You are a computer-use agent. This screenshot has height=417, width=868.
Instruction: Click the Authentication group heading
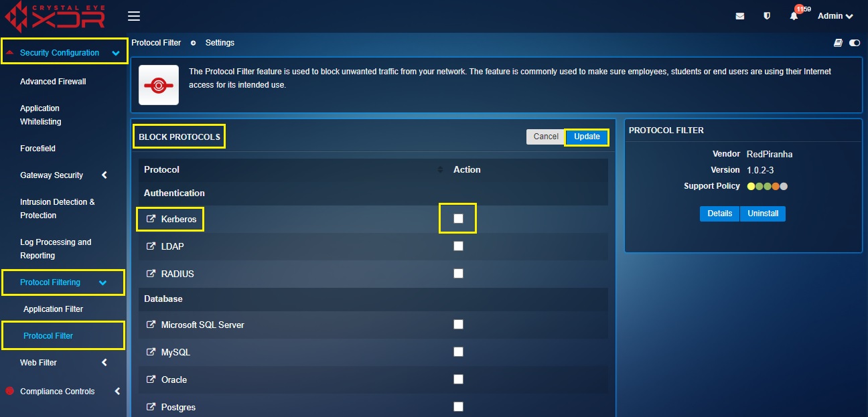coord(174,193)
